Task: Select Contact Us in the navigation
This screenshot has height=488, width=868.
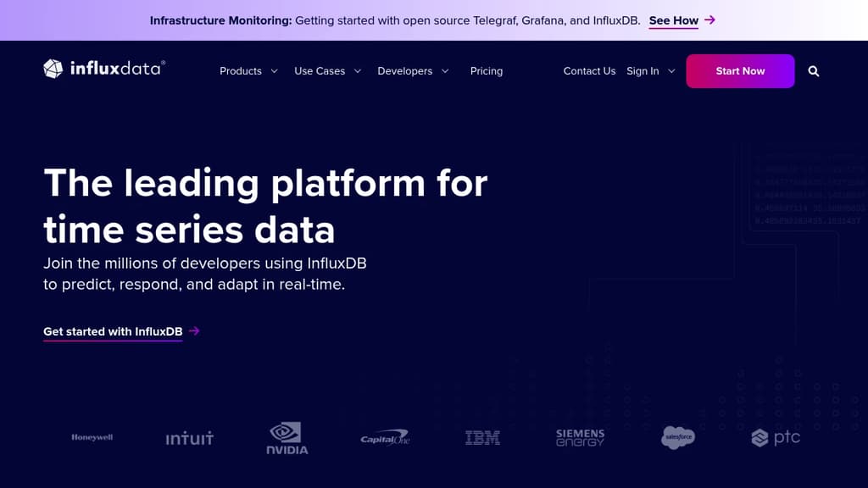Action: pyautogui.click(x=589, y=71)
